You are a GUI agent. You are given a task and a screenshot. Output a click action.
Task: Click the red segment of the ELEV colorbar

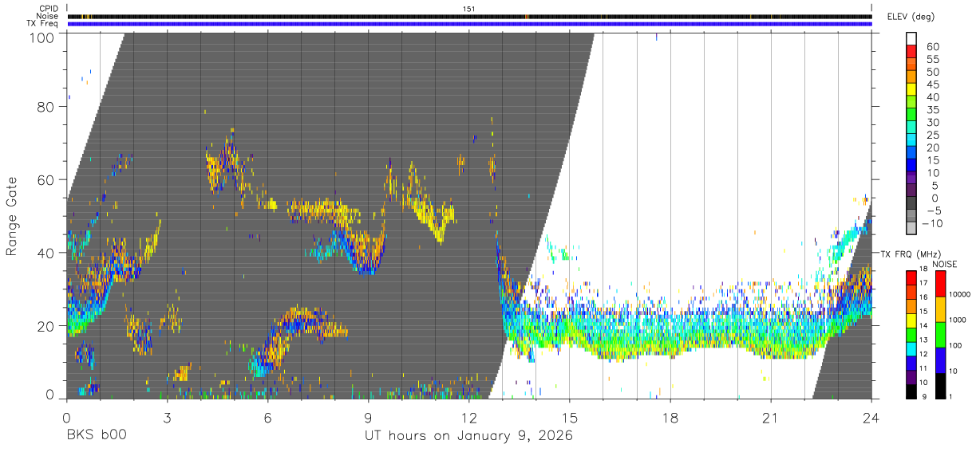tap(911, 53)
